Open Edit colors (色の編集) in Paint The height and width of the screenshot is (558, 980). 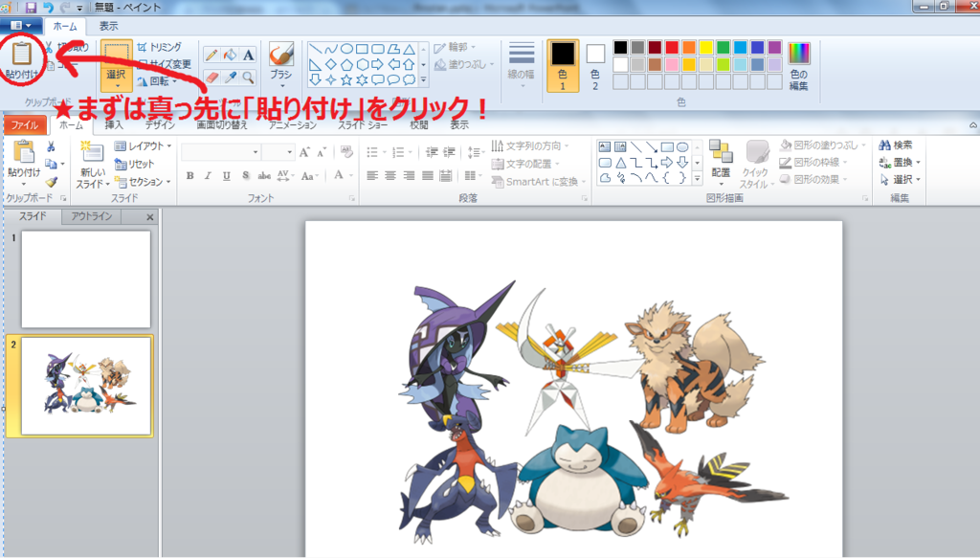tap(799, 66)
